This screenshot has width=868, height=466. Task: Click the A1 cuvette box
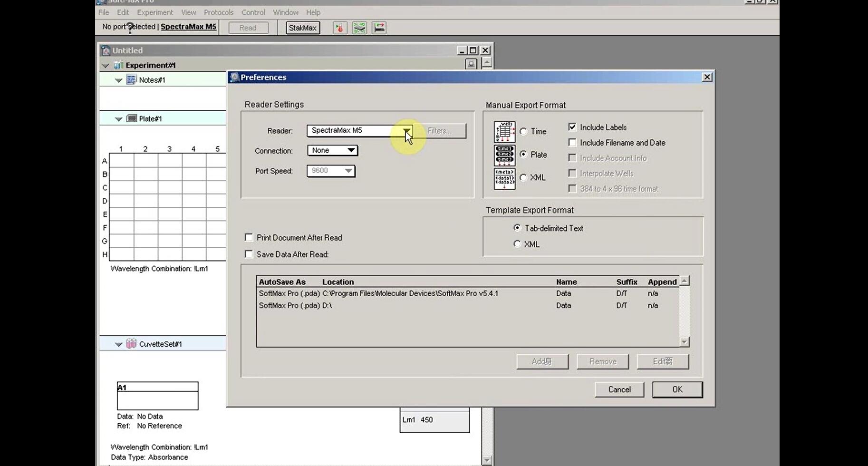coord(158,396)
